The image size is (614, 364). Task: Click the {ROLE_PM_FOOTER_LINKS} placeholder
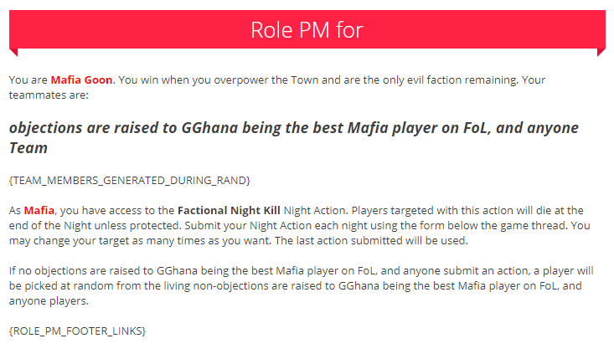77,331
